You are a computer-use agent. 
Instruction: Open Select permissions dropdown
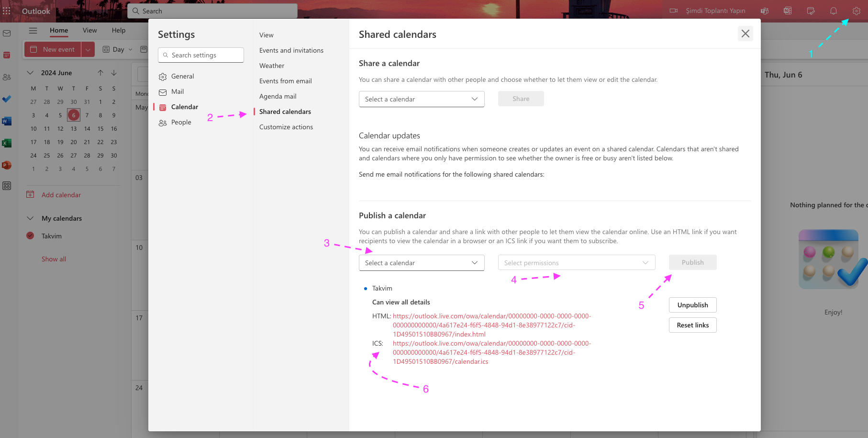click(577, 263)
